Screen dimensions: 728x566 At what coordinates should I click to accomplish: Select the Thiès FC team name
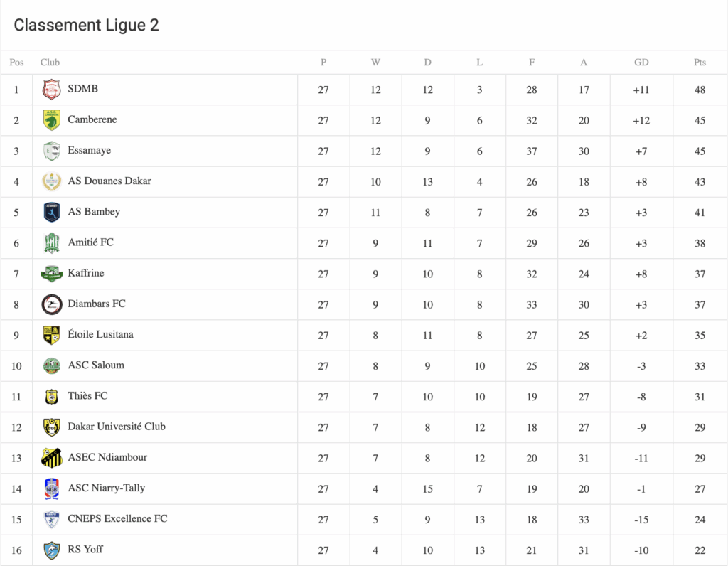[x=87, y=396]
